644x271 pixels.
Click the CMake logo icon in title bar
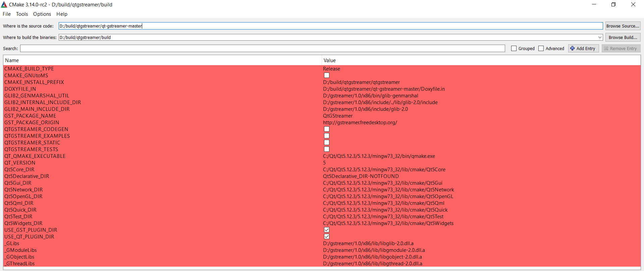point(4,5)
